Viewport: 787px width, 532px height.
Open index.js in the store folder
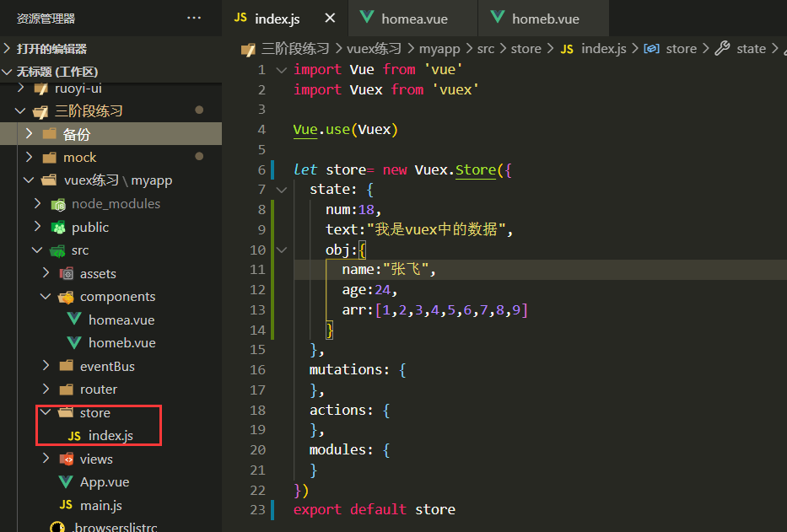click(111, 436)
